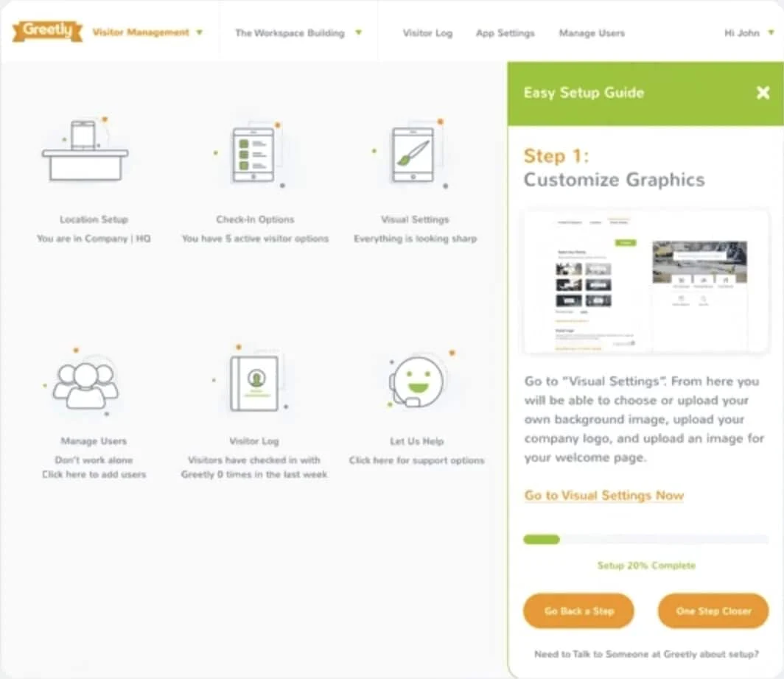Click the Check-In Options label
Viewport: 784px width, 679px height.
pyautogui.click(x=255, y=219)
